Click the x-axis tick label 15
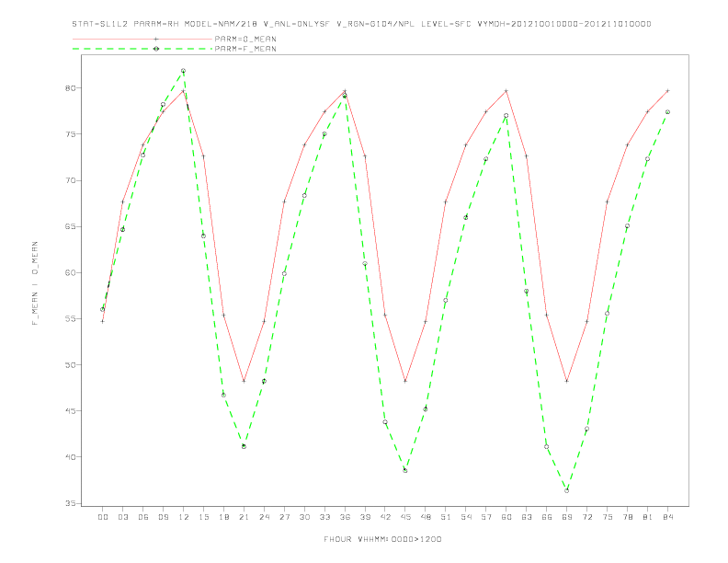The height and width of the screenshot is (563, 728). click(203, 517)
